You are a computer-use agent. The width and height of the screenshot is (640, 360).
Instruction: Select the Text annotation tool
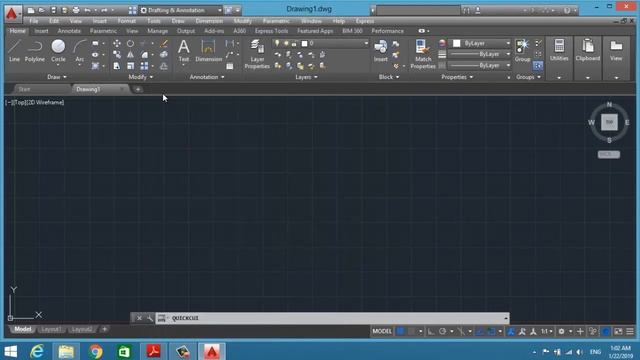point(184,51)
